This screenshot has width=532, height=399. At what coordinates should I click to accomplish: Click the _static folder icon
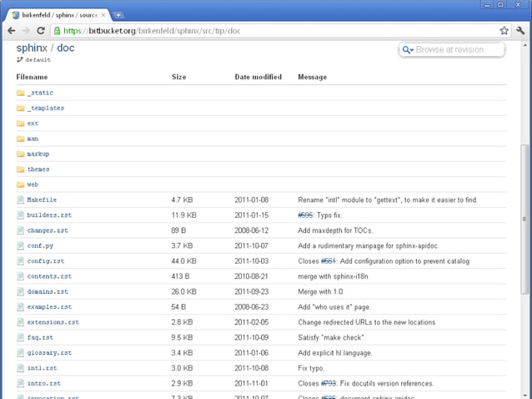coord(21,93)
